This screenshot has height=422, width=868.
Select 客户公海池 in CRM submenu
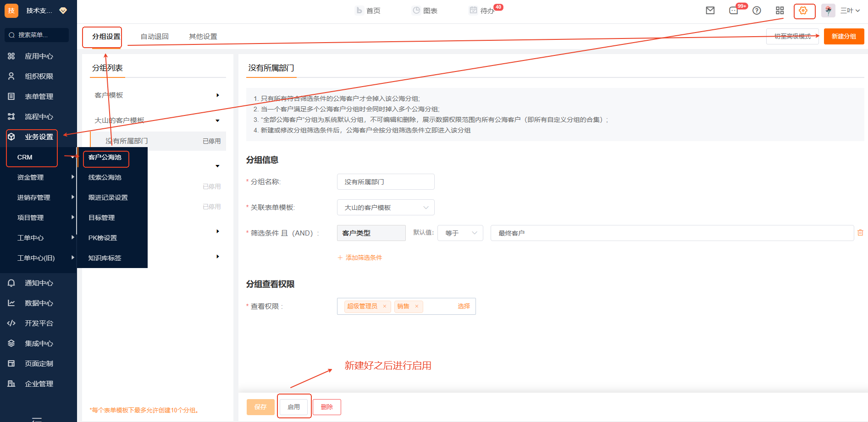coord(105,157)
